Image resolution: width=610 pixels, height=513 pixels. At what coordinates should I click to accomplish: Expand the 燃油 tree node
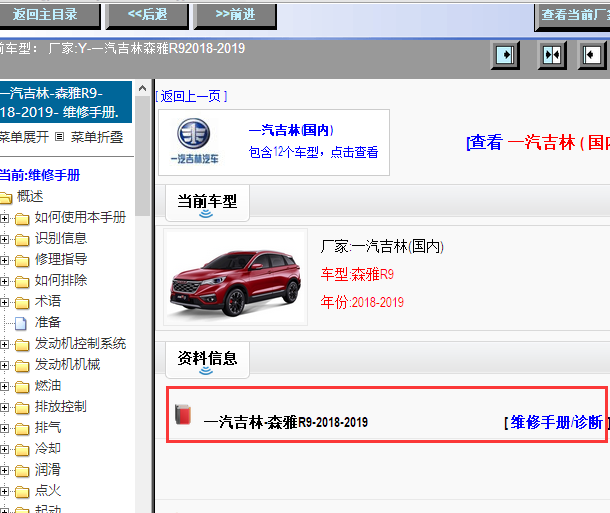coord(4,386)
